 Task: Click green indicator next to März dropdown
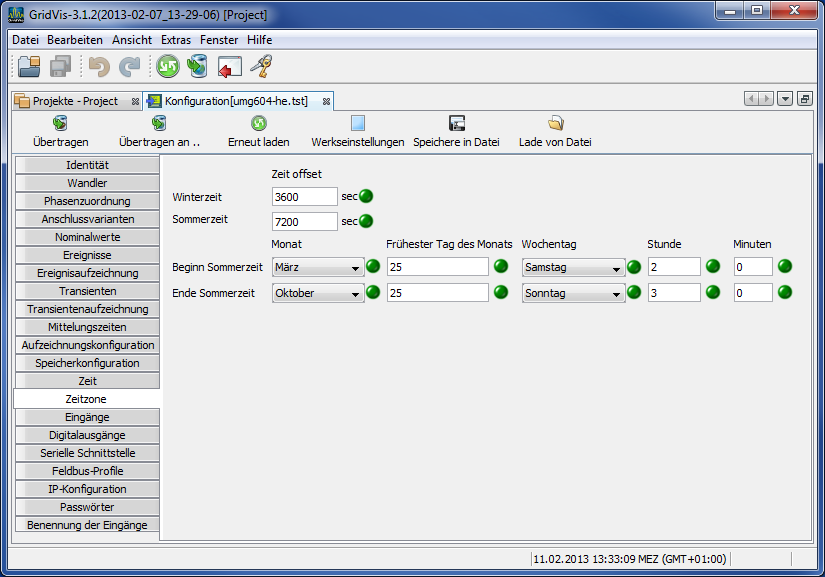coord(373,266)
